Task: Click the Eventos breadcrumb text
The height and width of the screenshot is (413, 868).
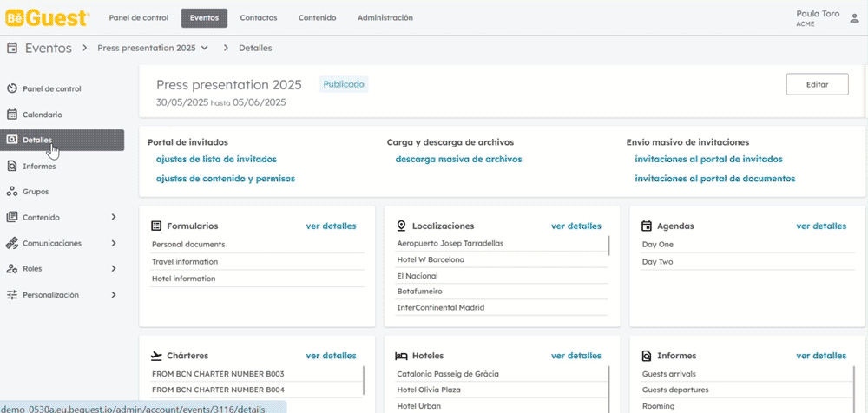Action: point(48,49)
